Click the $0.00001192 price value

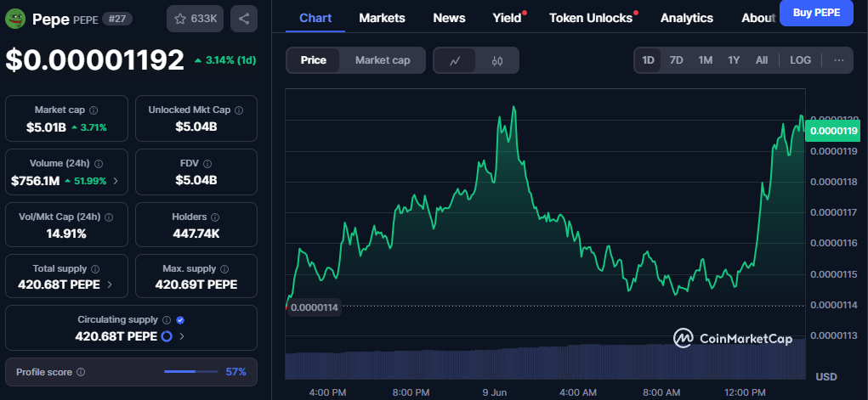coord(94,60)
